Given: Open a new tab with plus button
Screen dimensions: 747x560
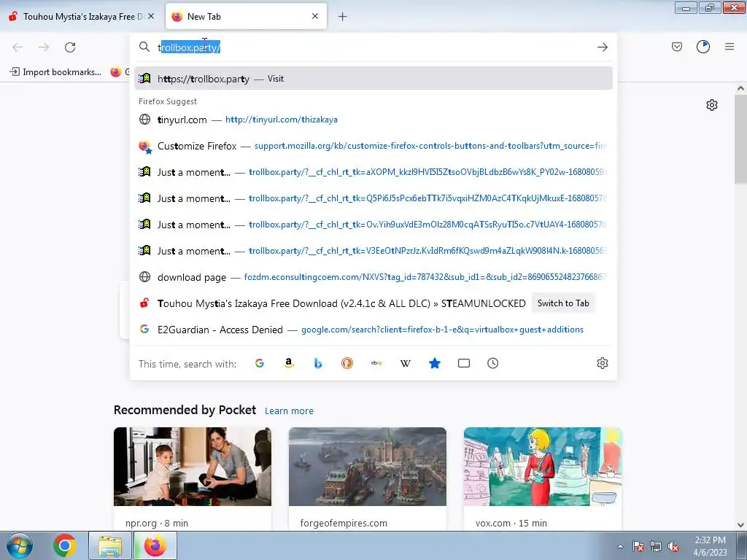Looking at the screenshot, I should coord(343,17).
